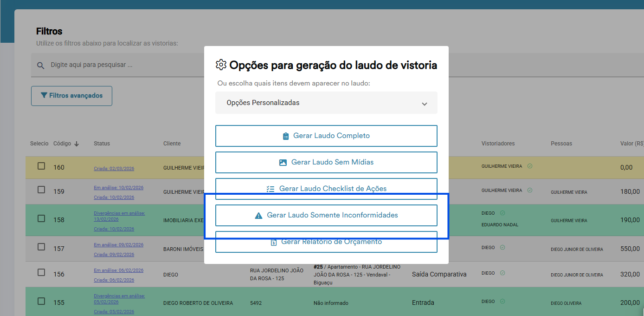Screen dimensions: 644x316
Task: Click the invoice icon on Gerar Relatório de Orçamento
Action: click(x=272, y=242)
